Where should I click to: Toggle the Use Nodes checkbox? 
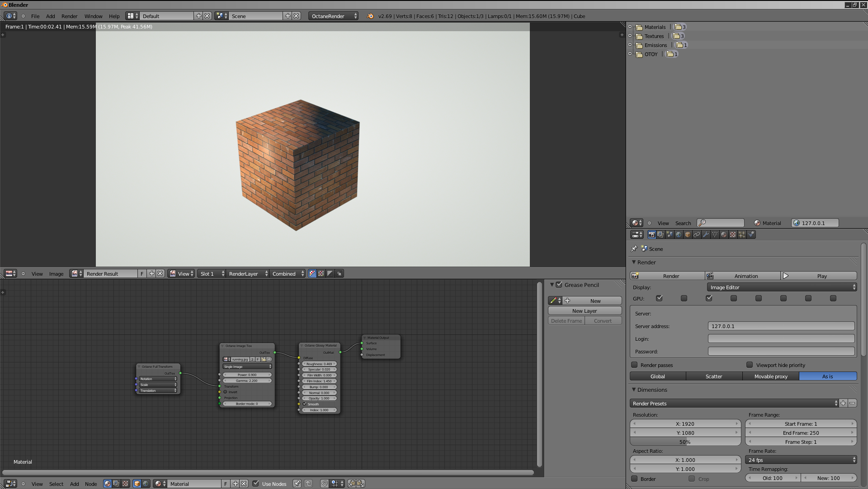click(x=256, y=484)
